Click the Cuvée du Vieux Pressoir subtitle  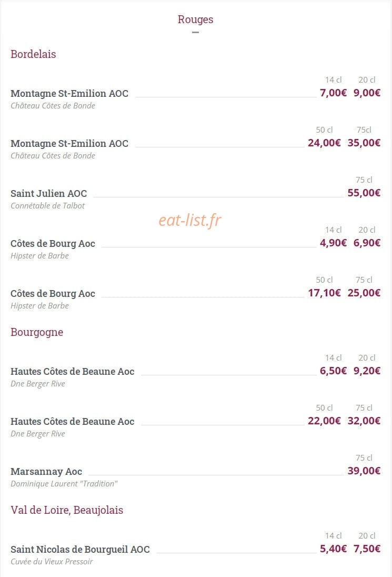52,562
